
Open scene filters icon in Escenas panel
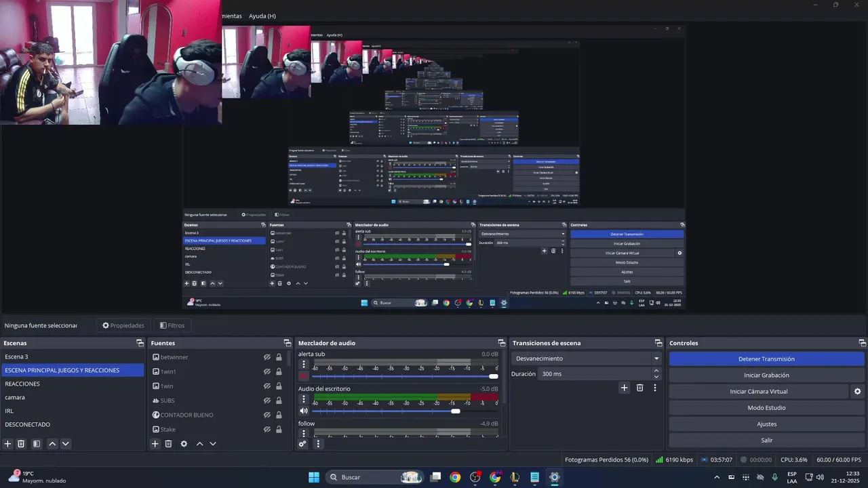[x=37, y=444]
